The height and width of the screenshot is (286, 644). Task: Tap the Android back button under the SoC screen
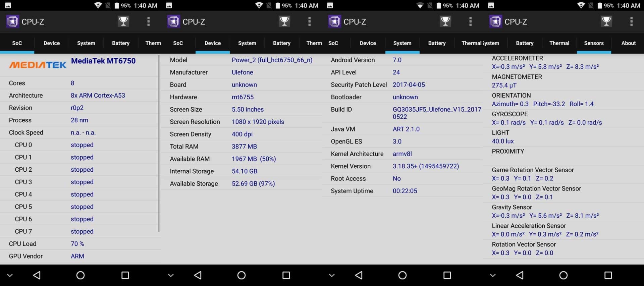click(x=37, y=275)
